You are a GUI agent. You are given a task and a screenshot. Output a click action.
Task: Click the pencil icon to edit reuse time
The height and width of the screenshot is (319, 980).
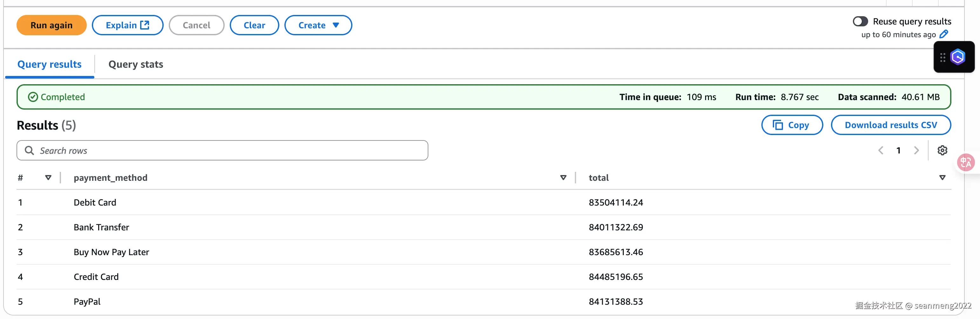coord(943,35)
